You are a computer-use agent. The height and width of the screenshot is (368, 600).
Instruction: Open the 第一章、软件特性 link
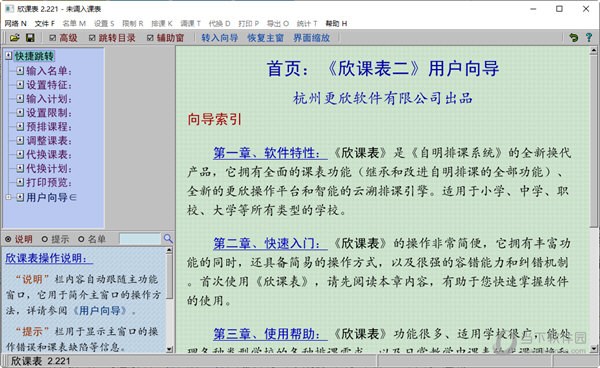point(270,153)
